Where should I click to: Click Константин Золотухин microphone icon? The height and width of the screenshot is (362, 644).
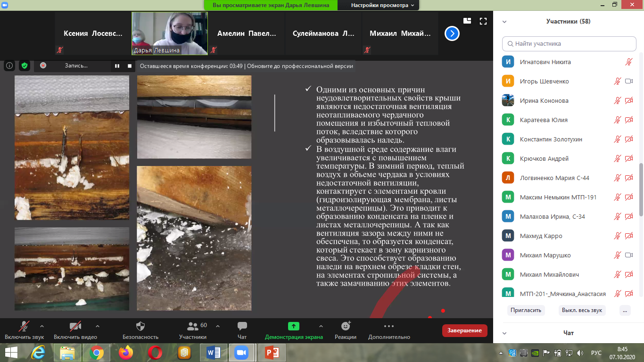618,139
